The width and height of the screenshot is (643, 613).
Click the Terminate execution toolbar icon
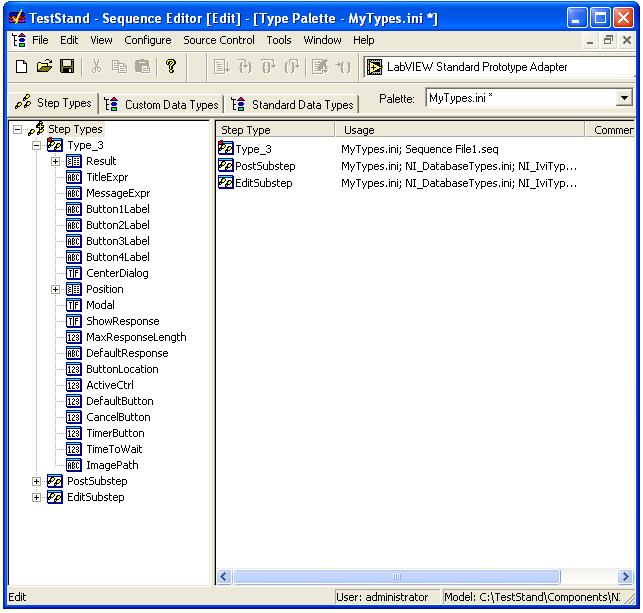pyautogui.click(x=320, y=66)
